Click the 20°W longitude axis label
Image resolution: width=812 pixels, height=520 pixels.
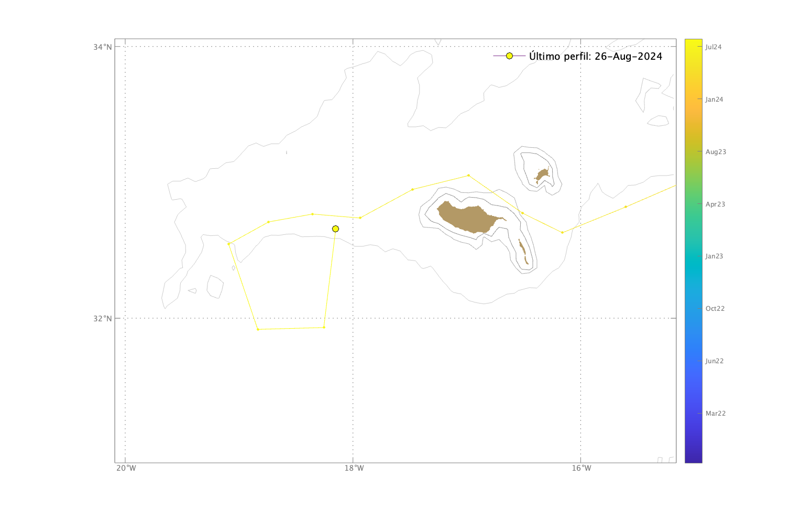[126, 468]
